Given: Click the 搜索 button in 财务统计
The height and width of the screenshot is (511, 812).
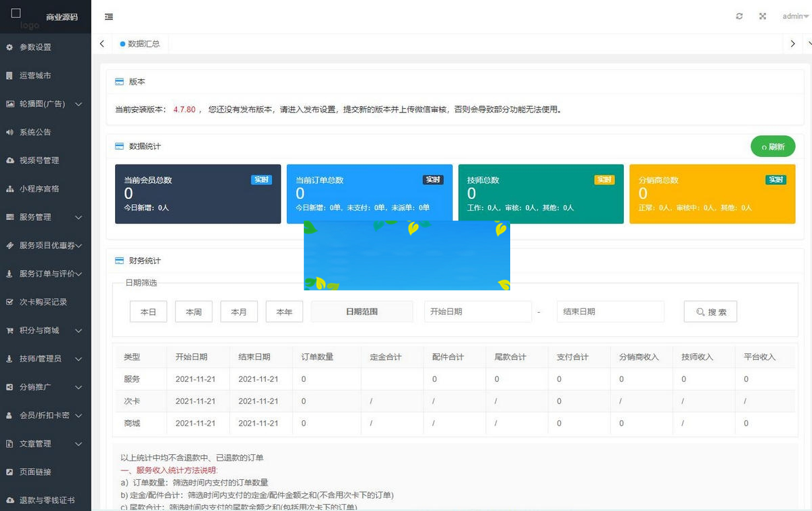Looking at the screenshot, I should tap(710, 311).
